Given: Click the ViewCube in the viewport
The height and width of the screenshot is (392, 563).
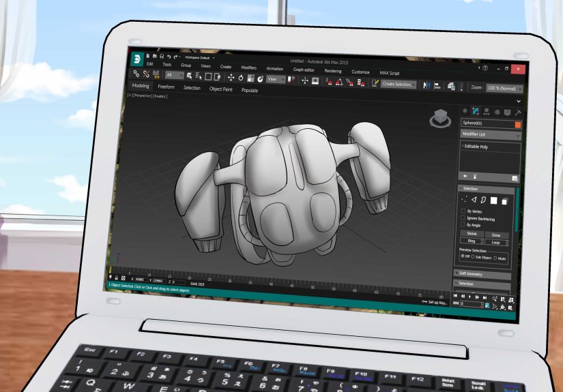Looking at the screenshot, I should [439, 119].
